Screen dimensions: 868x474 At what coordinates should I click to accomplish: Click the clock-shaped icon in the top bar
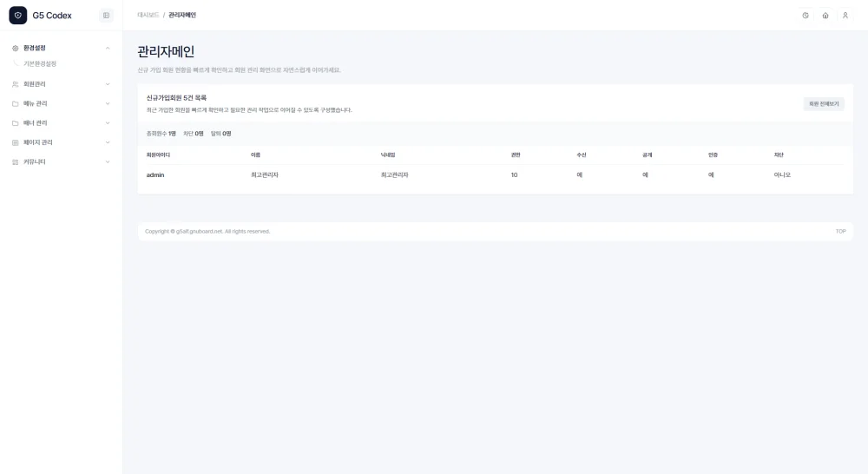coord(806,16)
